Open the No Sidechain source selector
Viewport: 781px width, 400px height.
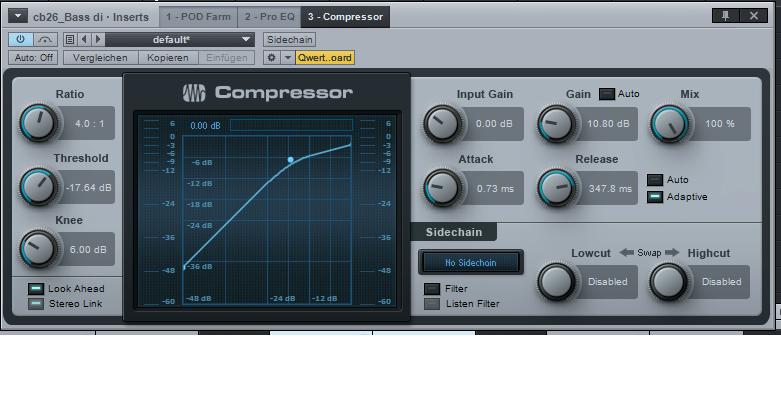tap(471, 263)
